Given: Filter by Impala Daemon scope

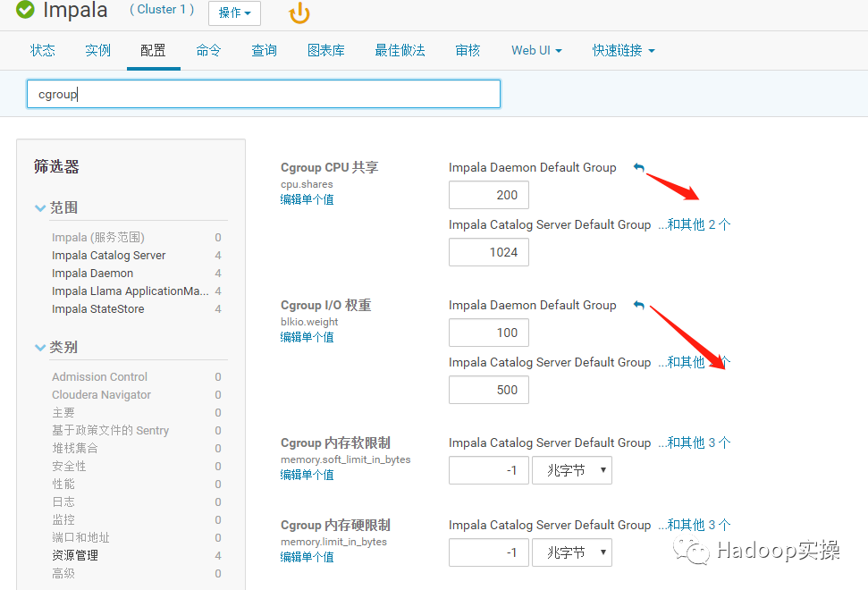Looking at the screenshot, I should 92,274.
